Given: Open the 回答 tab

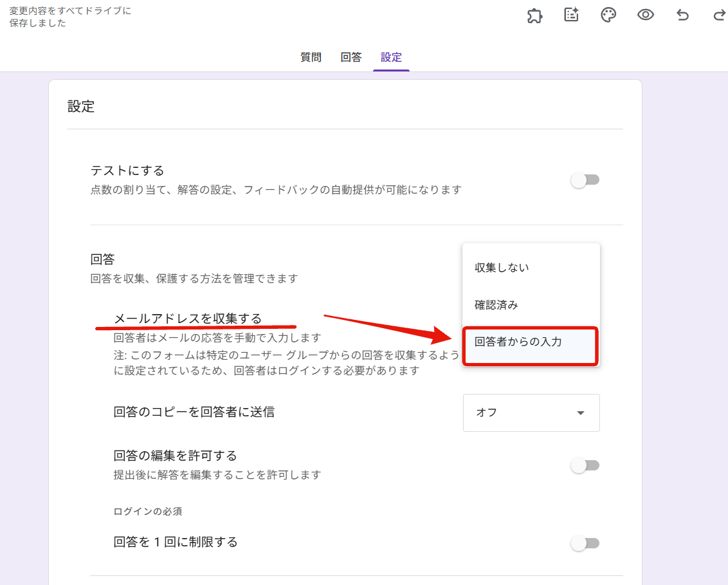Looking at the screenshot, I should (x=351, y=57).
